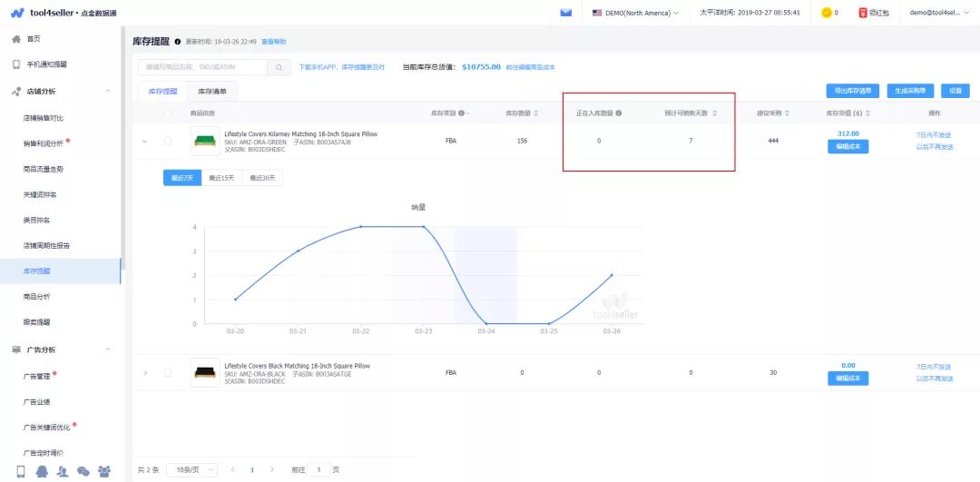Click the black pillow product thumbnail
This screenshot has height=482, width=980.
(205, 372)
